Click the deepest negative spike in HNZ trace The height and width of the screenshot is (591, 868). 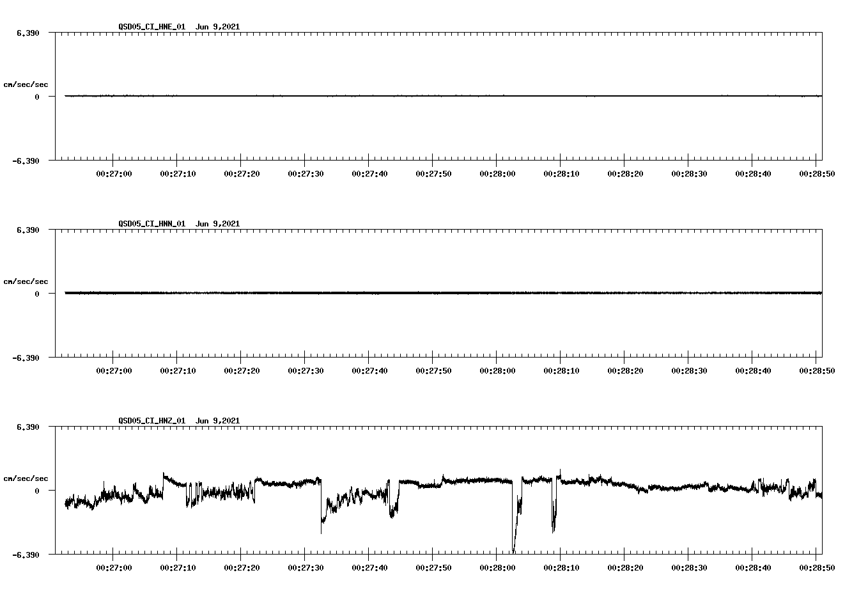[513, 550]
